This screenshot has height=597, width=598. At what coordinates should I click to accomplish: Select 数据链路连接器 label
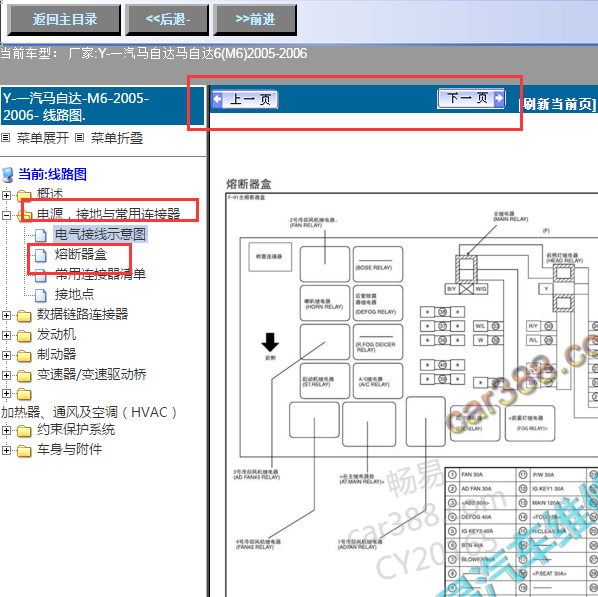(82, 314)
